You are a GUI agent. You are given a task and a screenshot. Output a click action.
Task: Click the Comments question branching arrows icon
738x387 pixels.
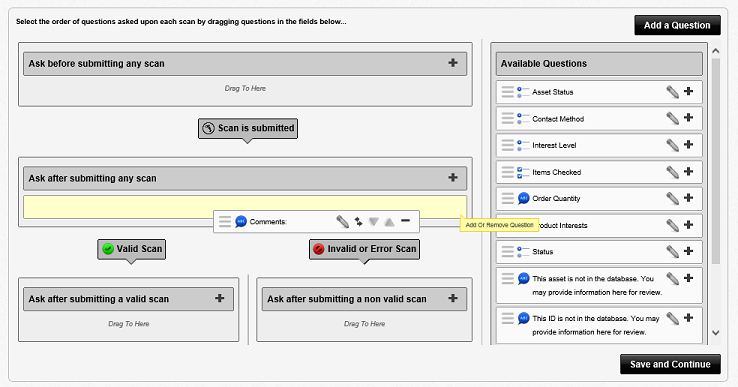[x=359, y=221]
